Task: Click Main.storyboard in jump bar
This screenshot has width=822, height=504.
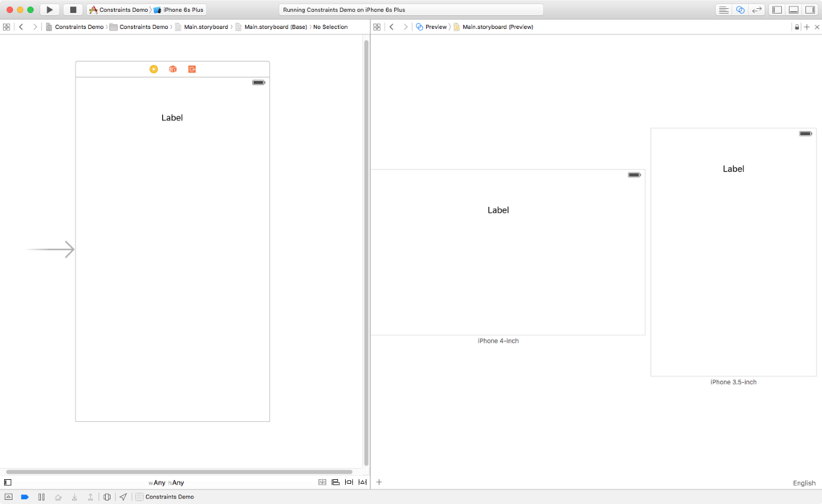Action: 201,26
